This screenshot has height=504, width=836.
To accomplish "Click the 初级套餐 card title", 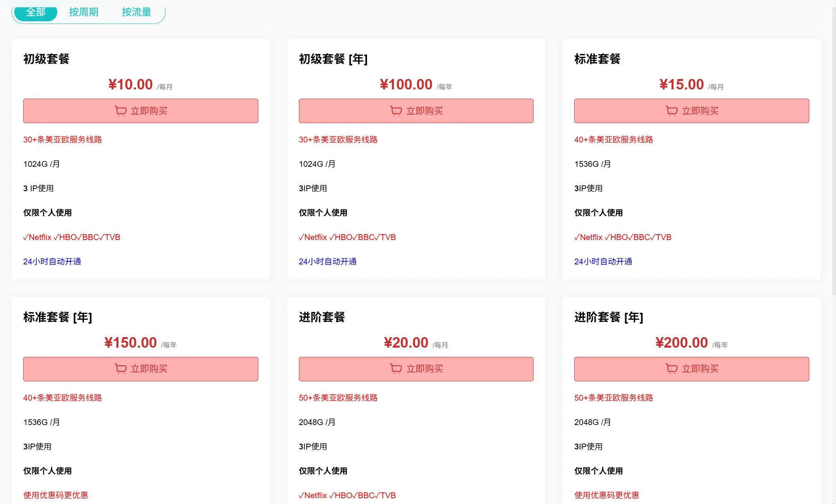I will 46,59.
